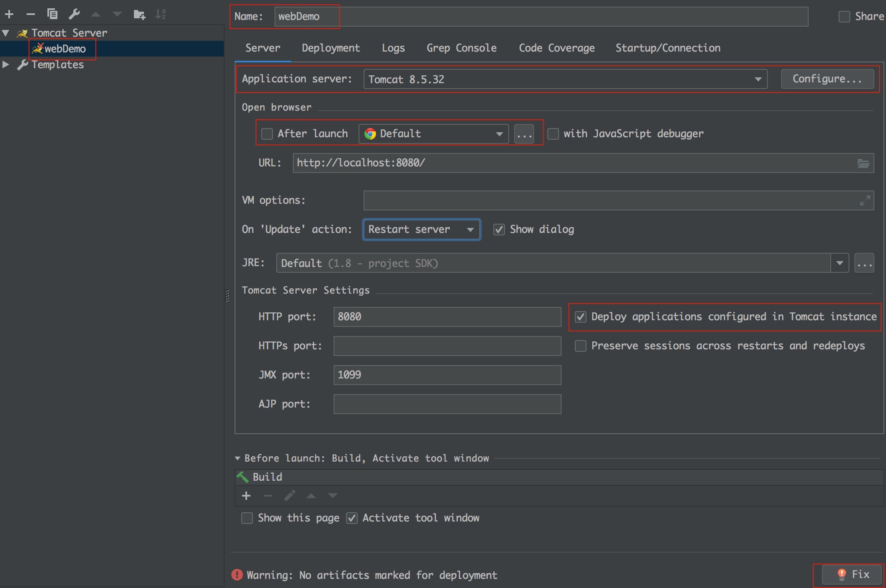This screenshot has height=588, width=886.
Task: Click the JRE ellipsis browse button
Action: [x=864, y=263]
